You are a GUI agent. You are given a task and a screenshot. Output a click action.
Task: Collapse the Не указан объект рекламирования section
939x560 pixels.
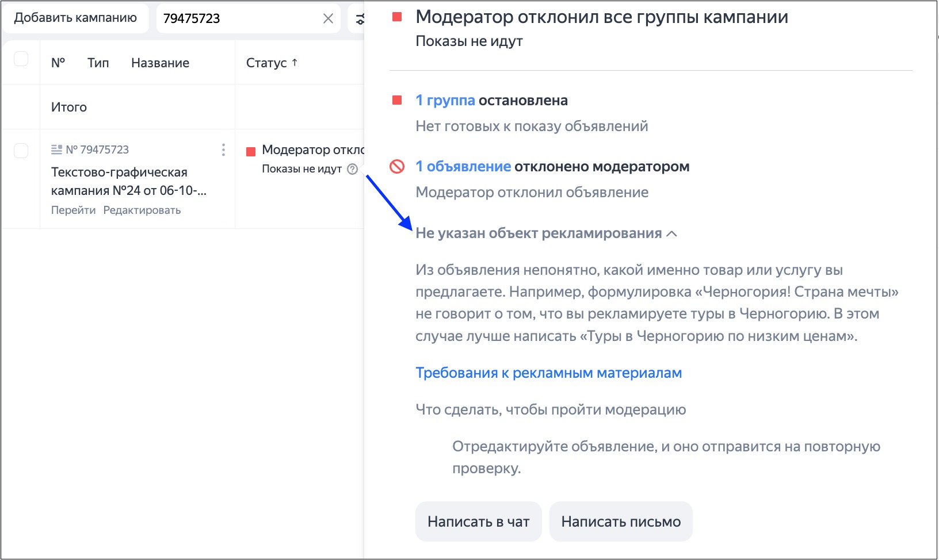pos(671,233)
